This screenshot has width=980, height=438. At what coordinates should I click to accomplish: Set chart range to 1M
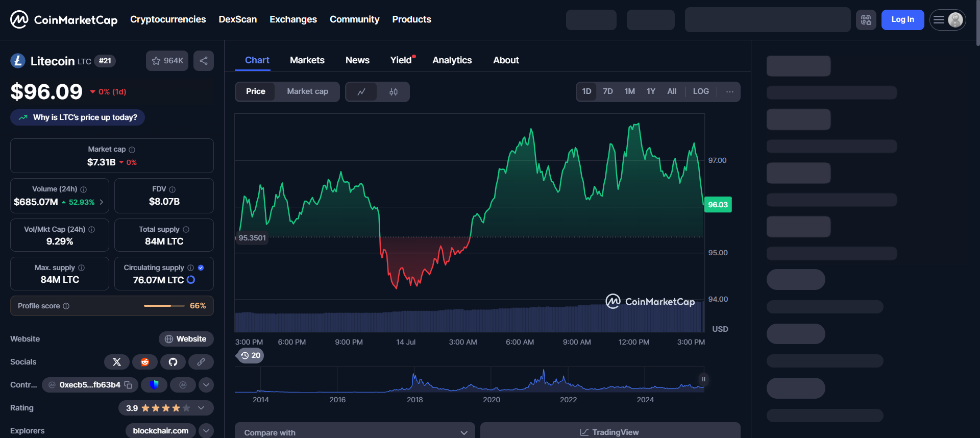(x=630, y=91)
